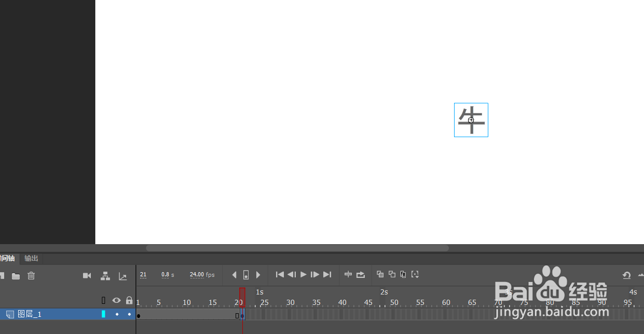
Task: Enable onion skin outlines icon
Action: [392, 274]
